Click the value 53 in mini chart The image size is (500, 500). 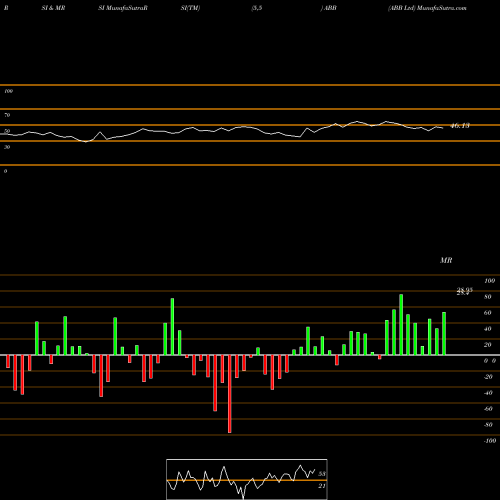click(322, 474)
